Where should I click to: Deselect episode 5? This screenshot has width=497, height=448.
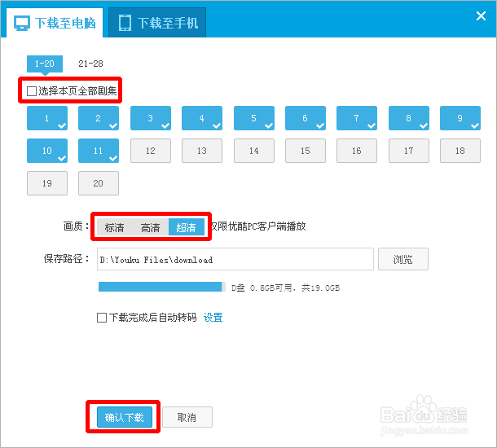click(254, 118)
